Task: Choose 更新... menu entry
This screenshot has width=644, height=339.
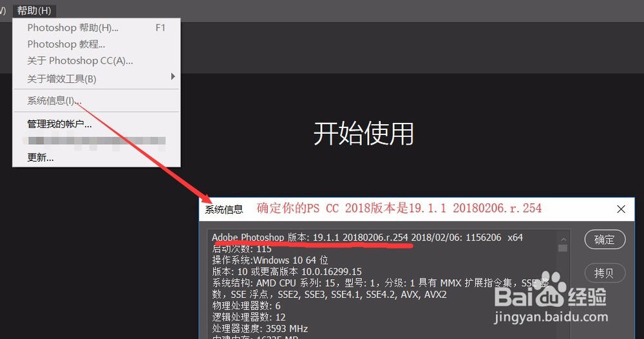Action: click(x=97, y=158)
